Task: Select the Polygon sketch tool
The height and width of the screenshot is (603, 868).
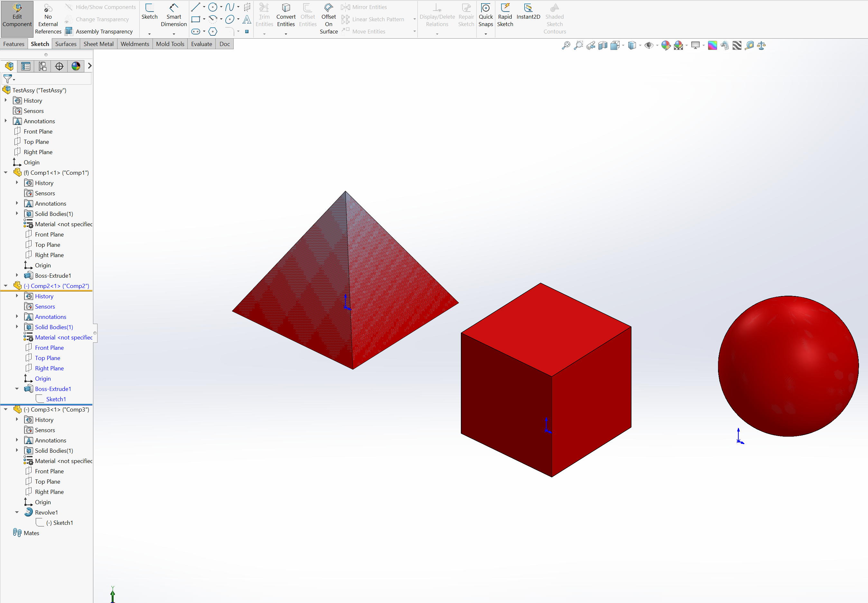Action: click(x=213, y=31)
